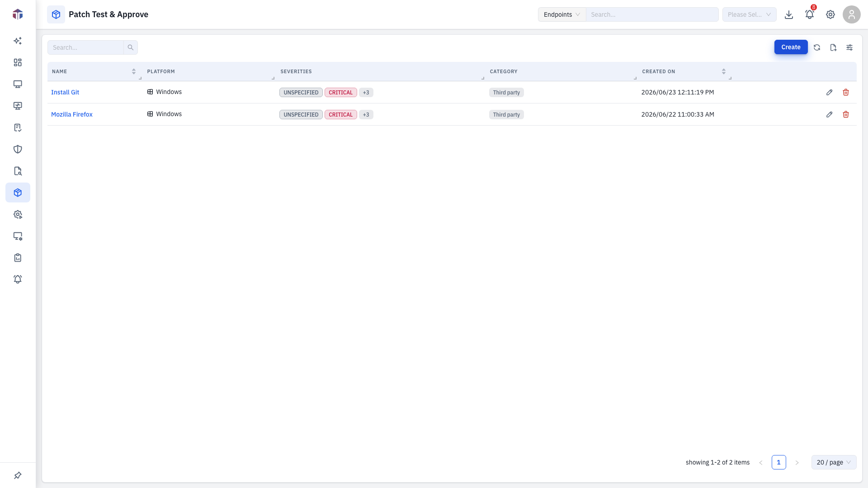
Task: Focus the table search field
Action: point(85,47)
